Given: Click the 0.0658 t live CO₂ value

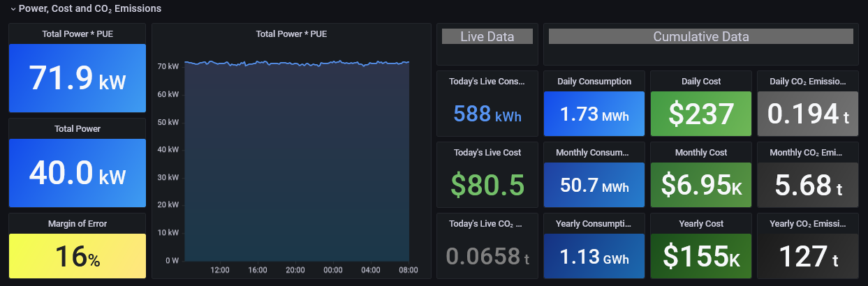Looking at the screenshot, I should tap(487, 256).
